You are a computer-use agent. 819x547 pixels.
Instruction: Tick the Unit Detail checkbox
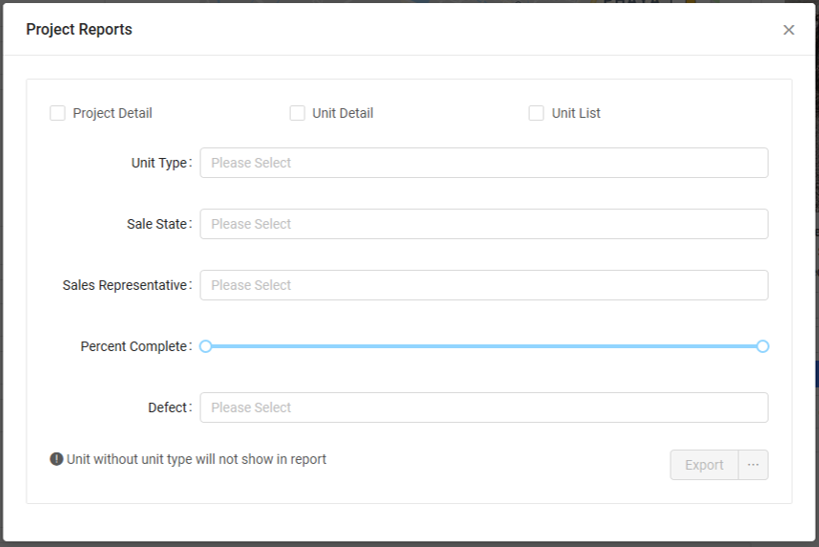tap(297, 113)
